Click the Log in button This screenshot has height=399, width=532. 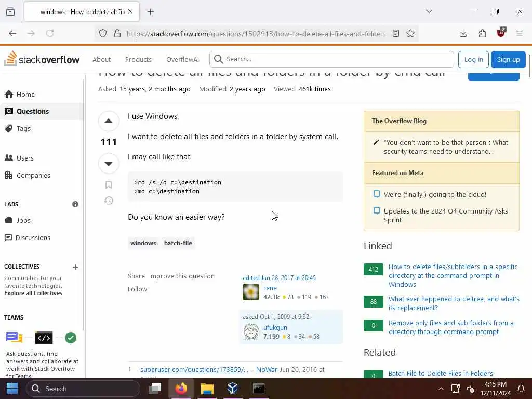473,59
